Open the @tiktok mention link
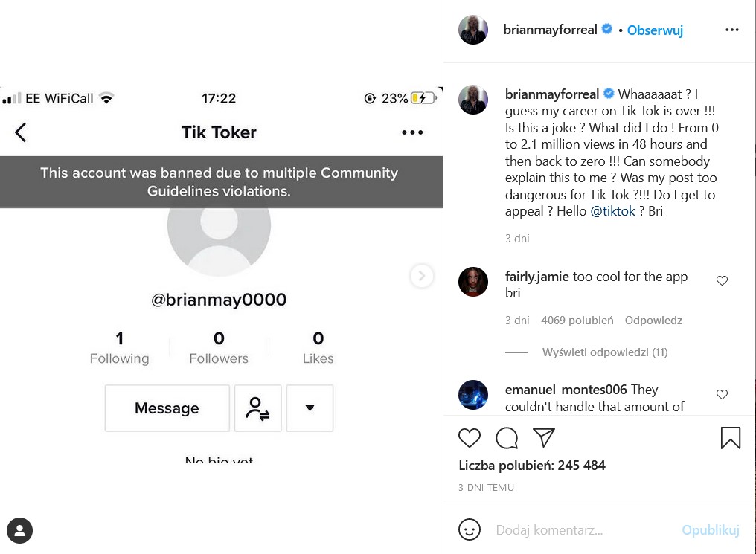756x554 pixels. [613, 211]
